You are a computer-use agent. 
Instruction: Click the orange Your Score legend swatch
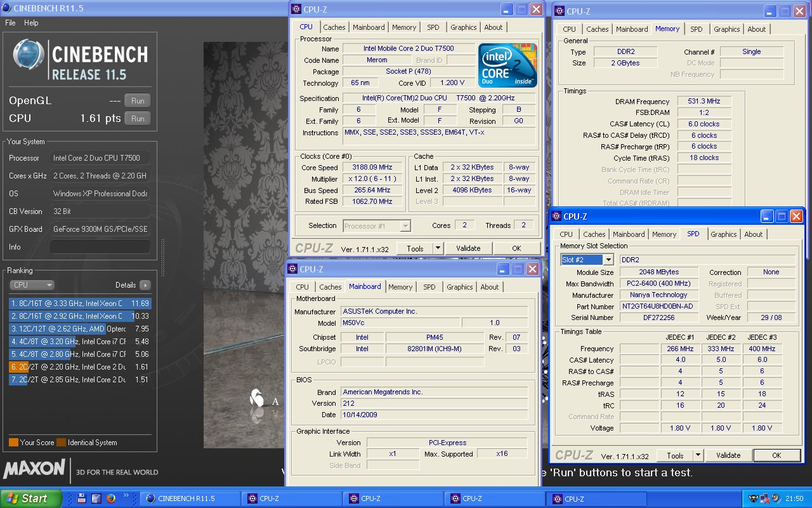pyautogui.click(x=13, y=443)
